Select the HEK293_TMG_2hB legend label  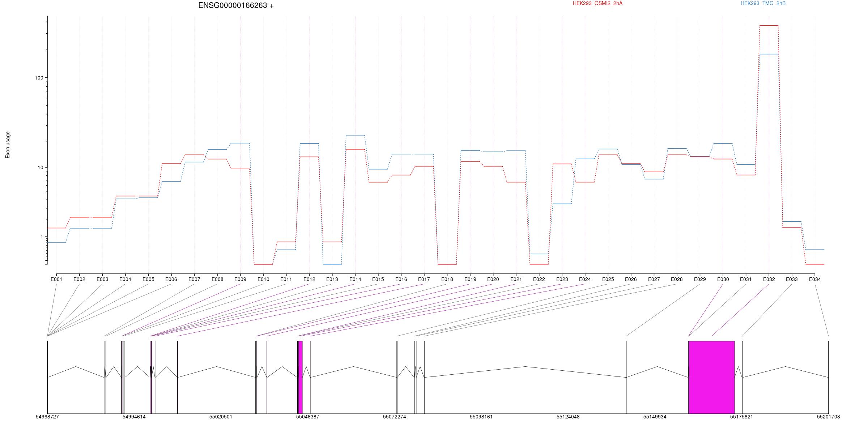(x=763, y=3)
